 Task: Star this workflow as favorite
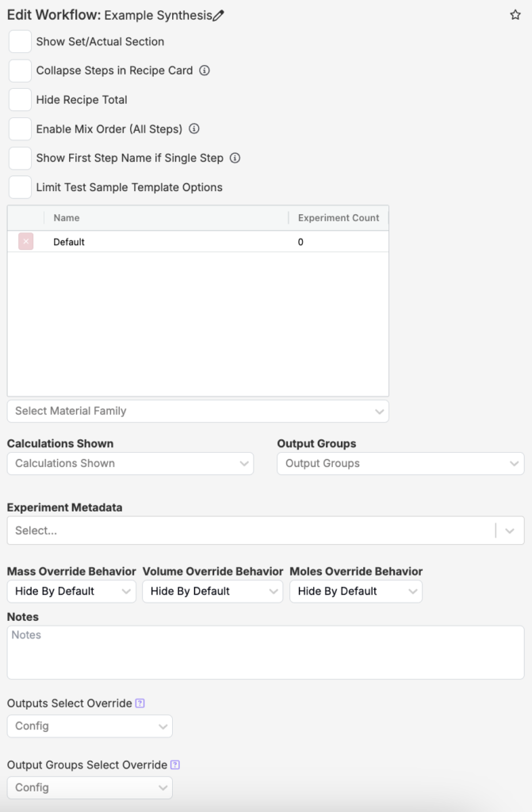(x=515, y=15)
